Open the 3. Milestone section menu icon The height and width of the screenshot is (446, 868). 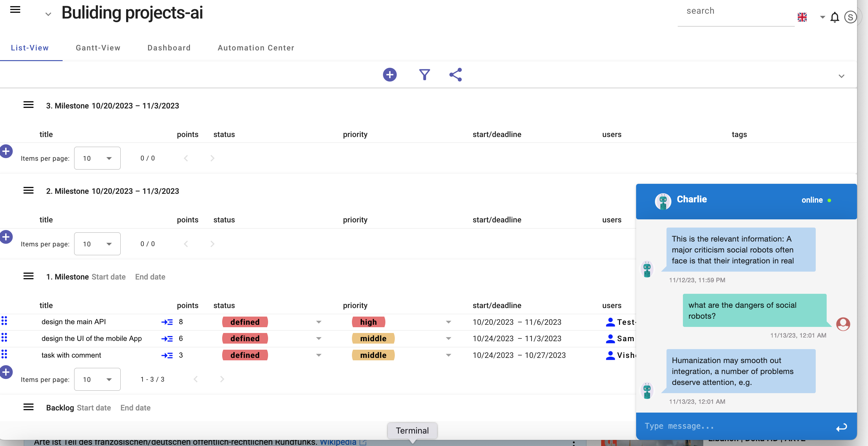coord(28,105)
